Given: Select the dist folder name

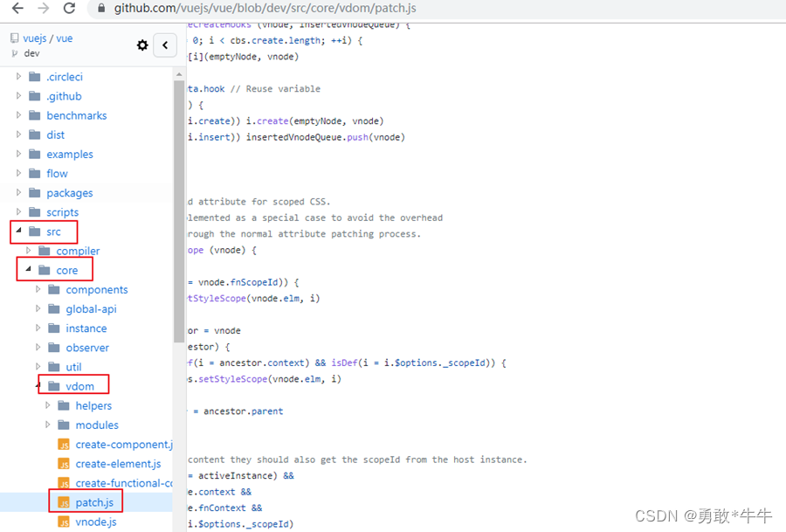Looking at the screenshot, I should [56, 135].
